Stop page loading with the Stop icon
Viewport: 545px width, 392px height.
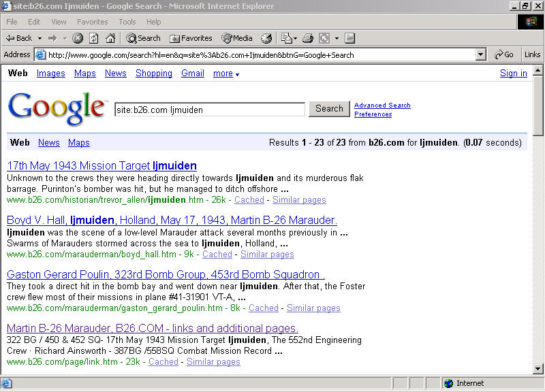78,38
